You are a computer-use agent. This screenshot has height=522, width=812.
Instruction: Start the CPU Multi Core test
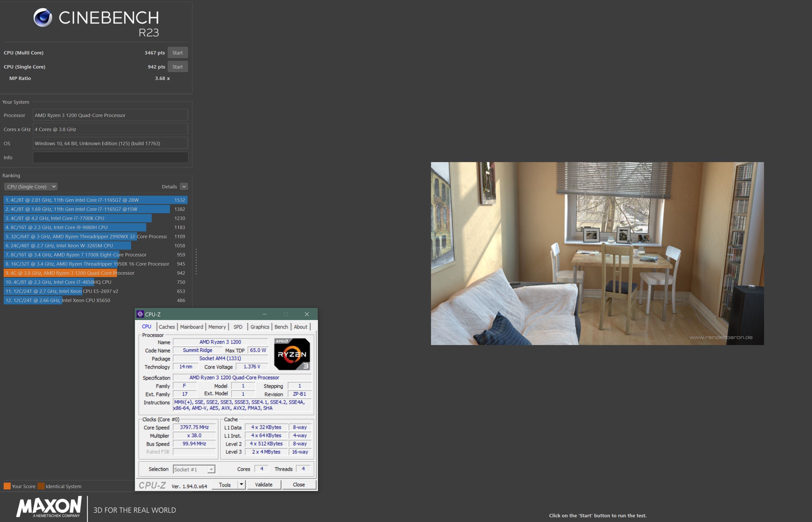(x=177, y=53)
